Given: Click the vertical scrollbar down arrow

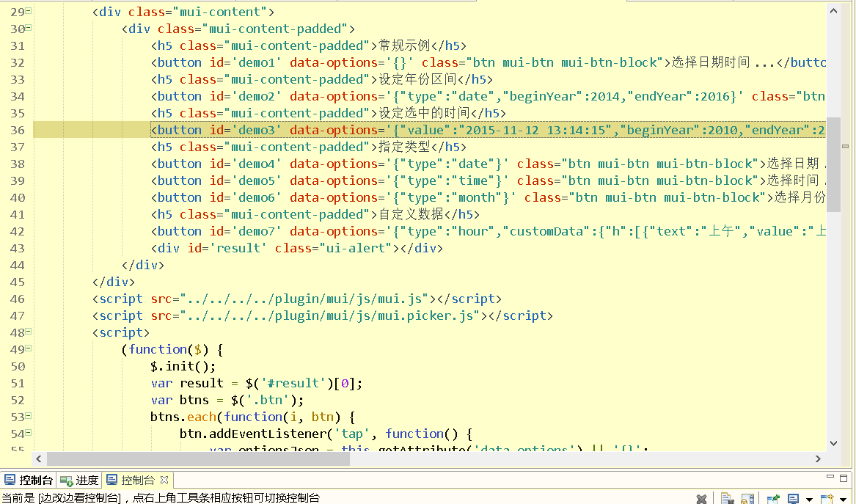Looking at the screenshot, I should pyautogui.click(x=833, y=443).
